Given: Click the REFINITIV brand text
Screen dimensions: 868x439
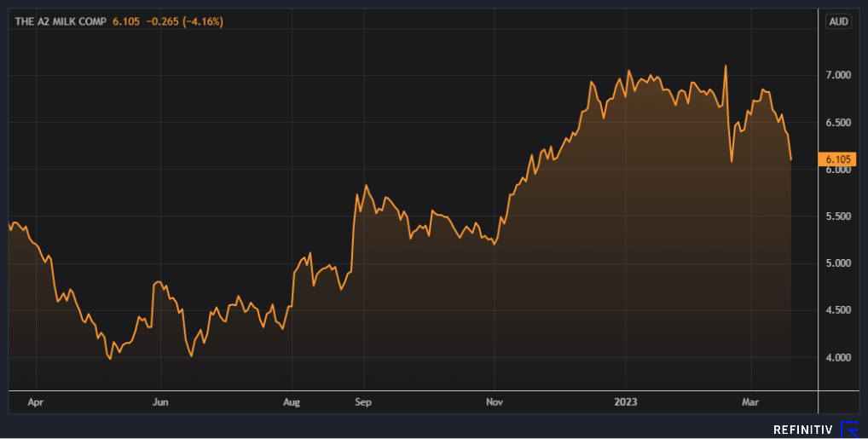Looking at the screenshot, I should [x=803, y=430].
